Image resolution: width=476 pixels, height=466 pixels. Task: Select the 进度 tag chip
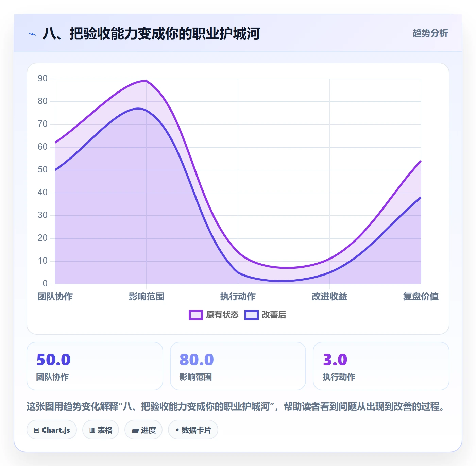(x=143, y=430)
